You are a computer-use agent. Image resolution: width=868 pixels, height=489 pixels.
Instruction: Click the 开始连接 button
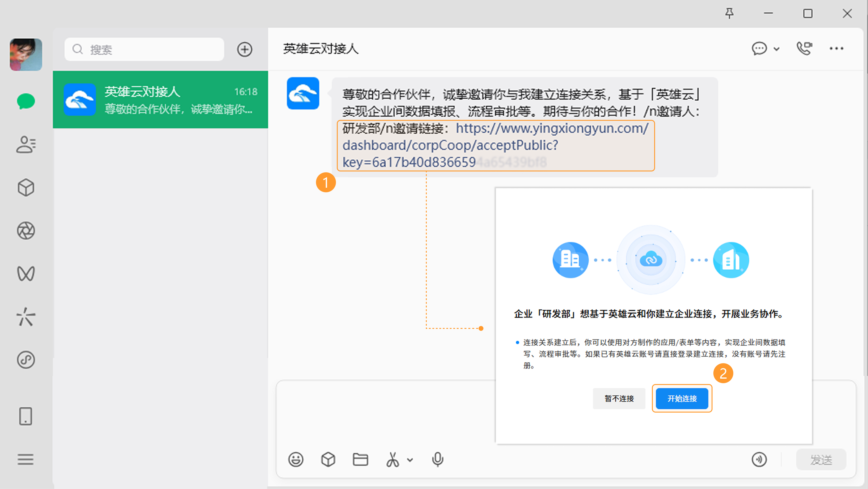pyautogui.click(x=682, y=399)
